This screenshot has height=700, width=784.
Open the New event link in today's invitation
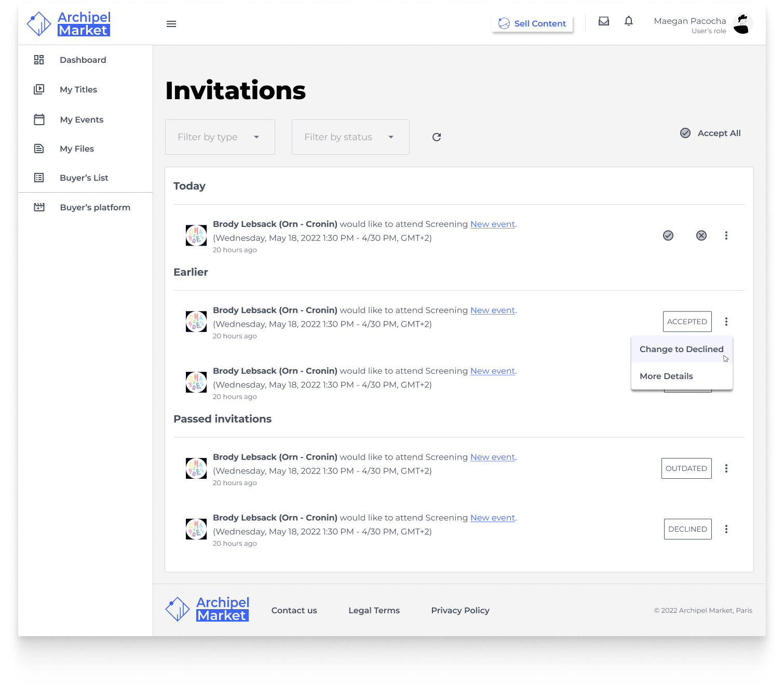pyautogui.click(x=492, y=224)
